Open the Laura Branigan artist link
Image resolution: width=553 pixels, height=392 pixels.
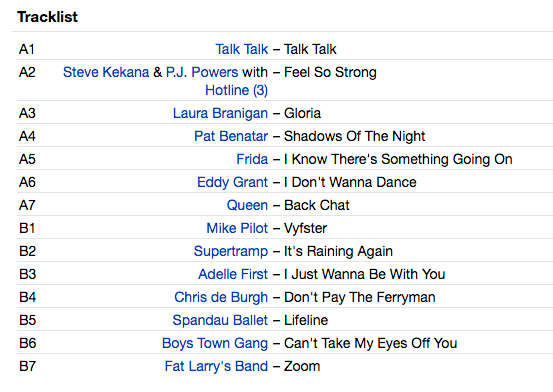coord(220,113)
